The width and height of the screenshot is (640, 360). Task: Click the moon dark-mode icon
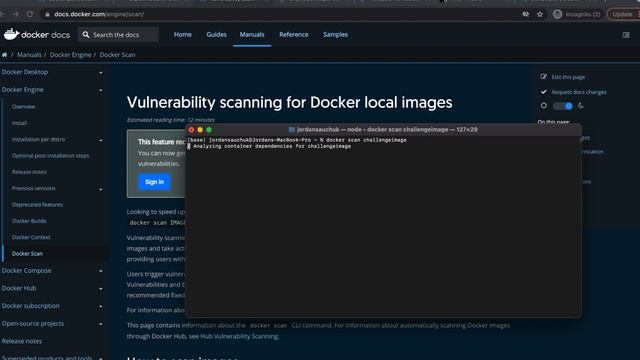(x=580, y=106)
